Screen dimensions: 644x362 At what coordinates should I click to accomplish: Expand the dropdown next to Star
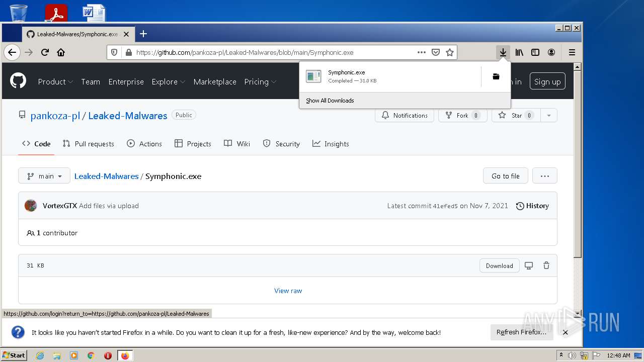[549, 115]
